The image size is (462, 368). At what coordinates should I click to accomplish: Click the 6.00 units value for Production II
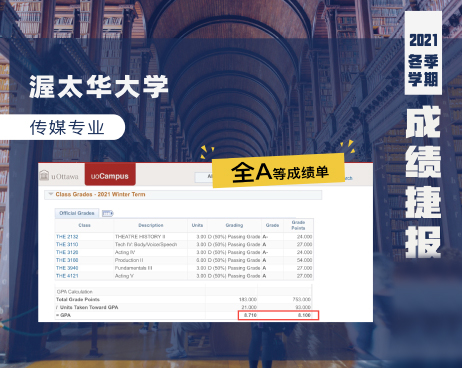click(x=201, y=260)
